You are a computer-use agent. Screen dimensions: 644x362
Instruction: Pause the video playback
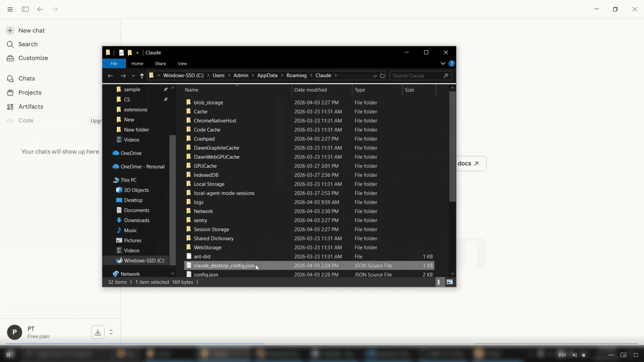(x=8, y=355)
